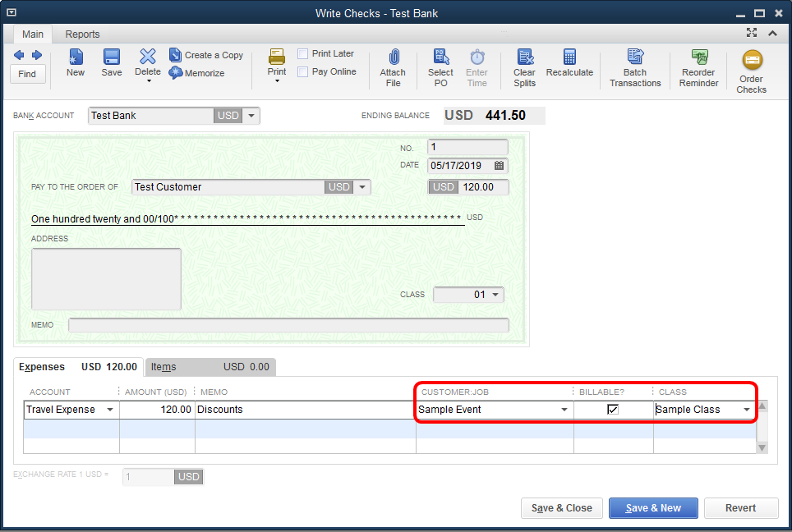Open Delete button dropdown arrow
Screen dimensions: 792x532
[x=149, y=80]
